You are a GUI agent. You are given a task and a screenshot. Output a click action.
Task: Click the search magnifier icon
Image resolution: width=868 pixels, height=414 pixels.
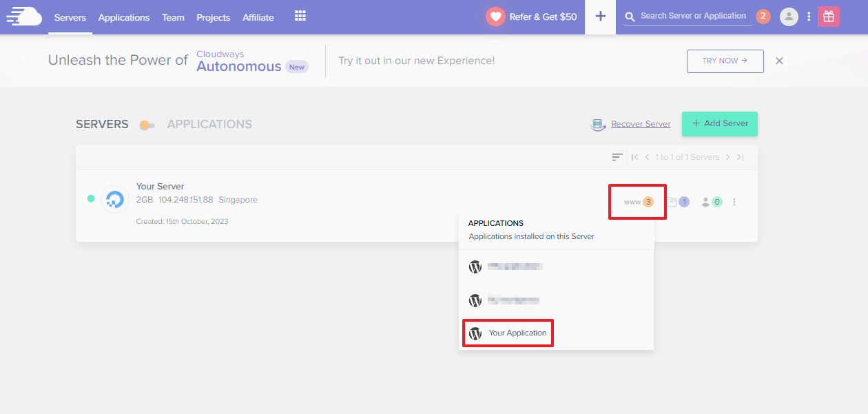(x=630, y=17)
